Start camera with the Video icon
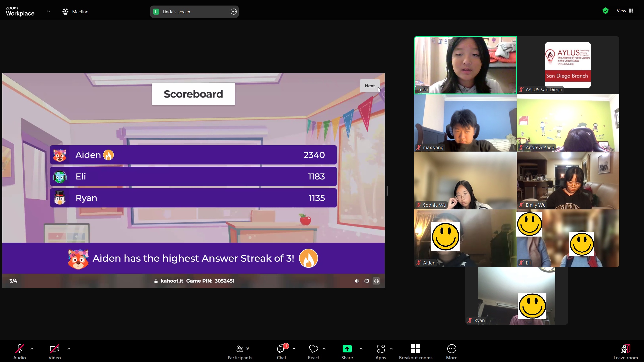The height and width of the screenshot is (362, 644). [x=55, y=349]
